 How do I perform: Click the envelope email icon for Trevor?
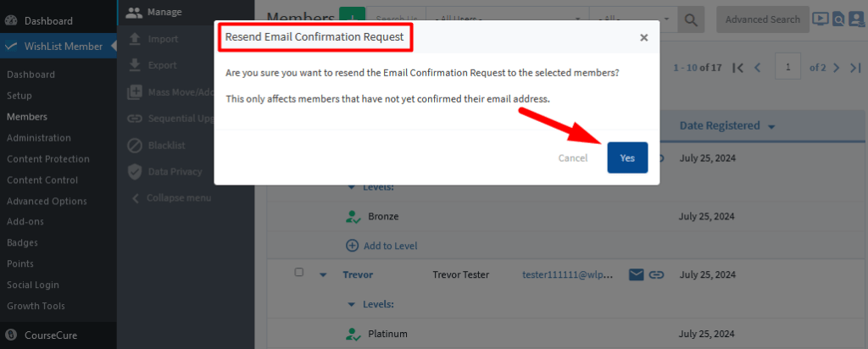637,274
